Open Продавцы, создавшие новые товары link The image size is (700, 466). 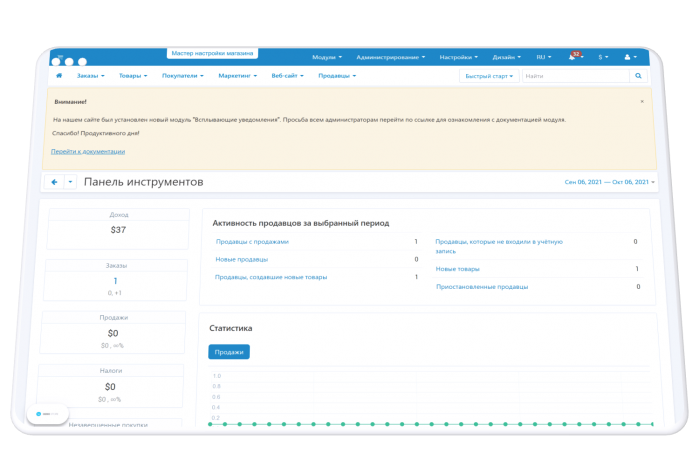tap(271, 277)
